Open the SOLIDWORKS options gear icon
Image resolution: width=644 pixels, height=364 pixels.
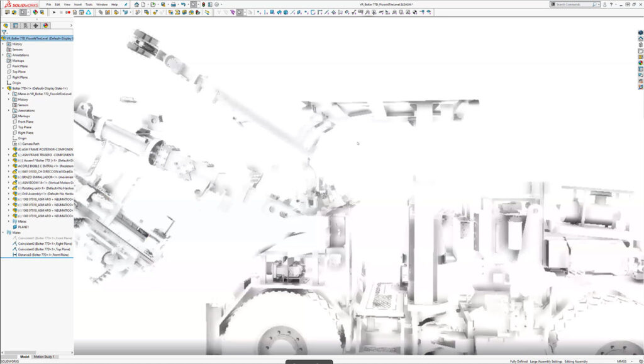(217, 4)
